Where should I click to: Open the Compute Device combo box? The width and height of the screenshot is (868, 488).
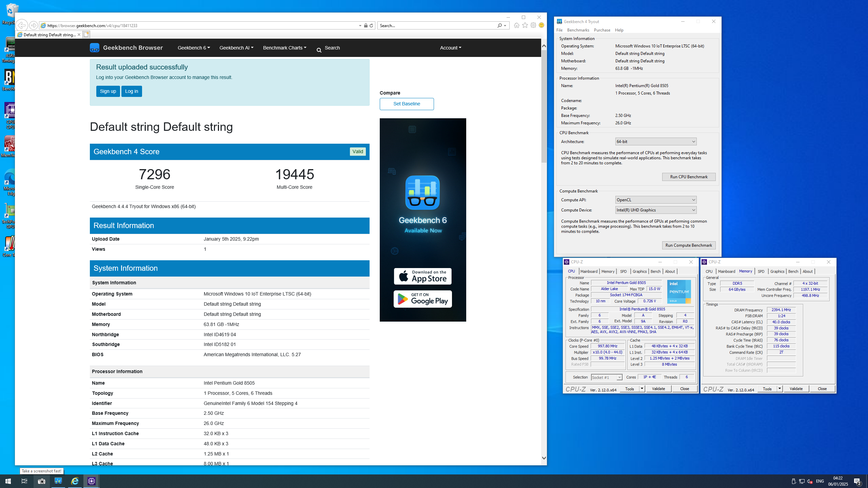coord(656,210)
